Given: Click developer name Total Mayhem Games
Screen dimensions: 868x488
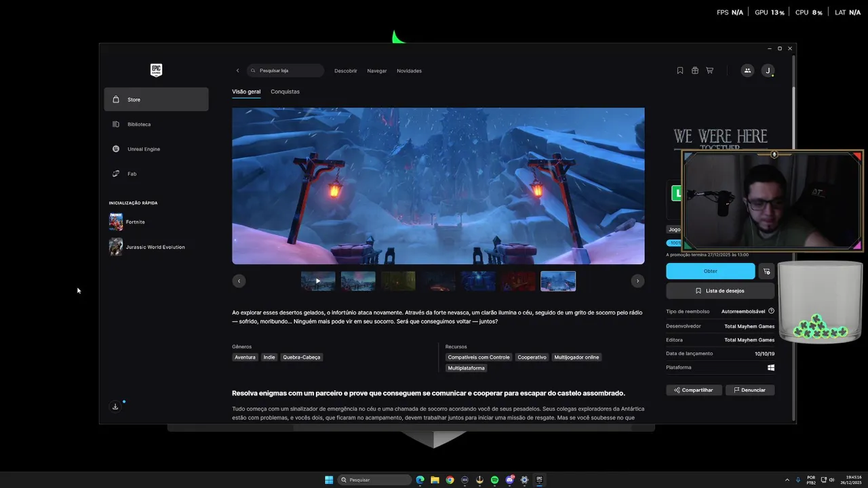Looking at the screenshot, I should (749, 326).
